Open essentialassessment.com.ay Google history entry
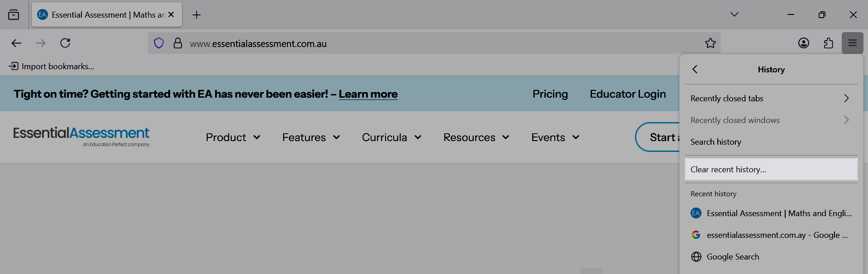The image size is (868, 274). 771,235
